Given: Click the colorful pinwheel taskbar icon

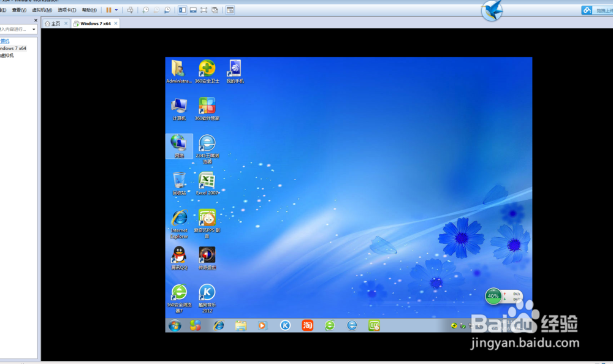Looking at the screenshot, I should [x=196, y=325].
